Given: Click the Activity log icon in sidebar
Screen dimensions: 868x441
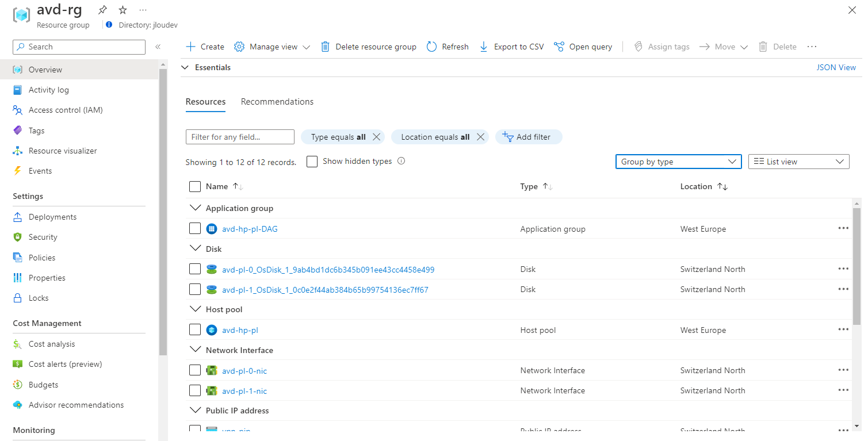Looking at the screenshot, I should coord(17,90).
